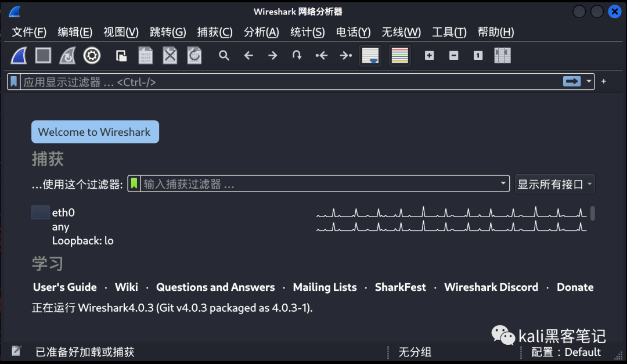
Task: Open 捕获(C) menu
Action: click(x=215, y=32)
